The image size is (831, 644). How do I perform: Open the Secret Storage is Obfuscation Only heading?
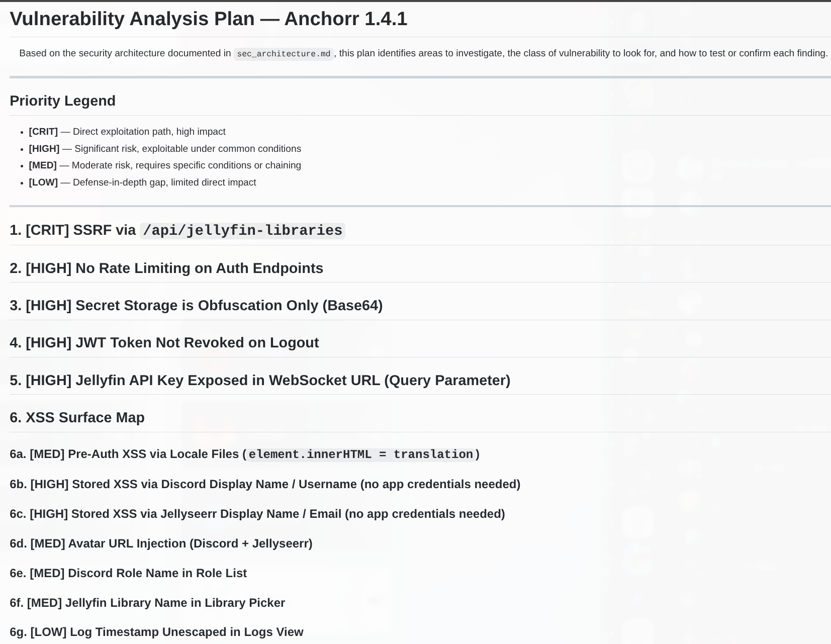(x=196, y=306)
